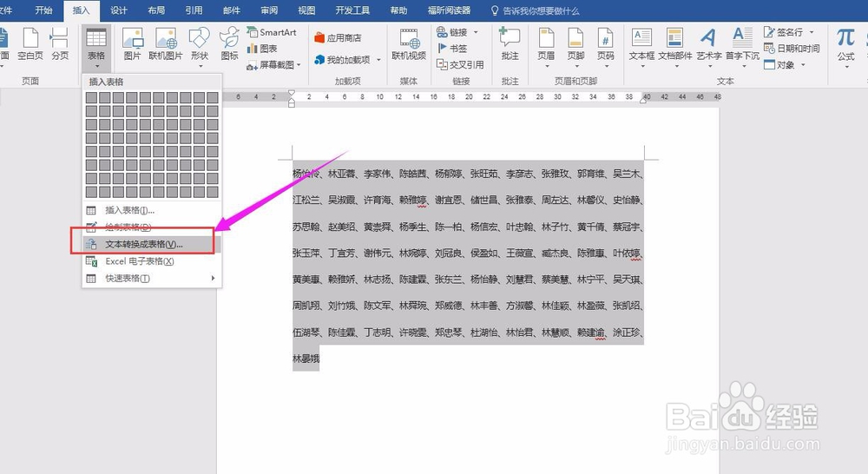Expand the 签名行 dropdown arrow
This screenshot has height=474, width=868.
(x=812, y=32)
